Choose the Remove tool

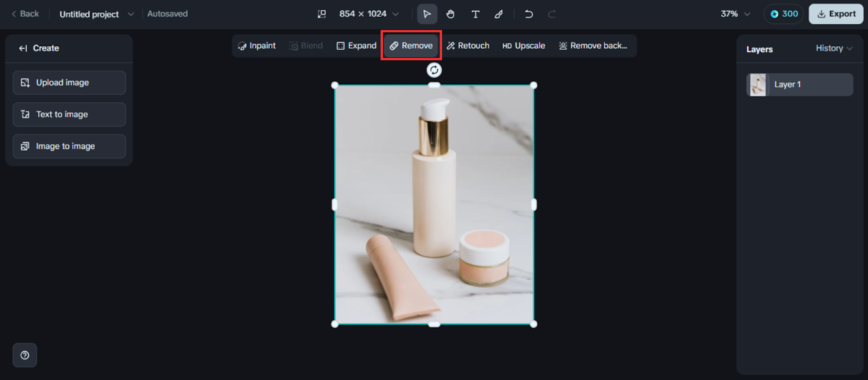[x=411, y=46]
